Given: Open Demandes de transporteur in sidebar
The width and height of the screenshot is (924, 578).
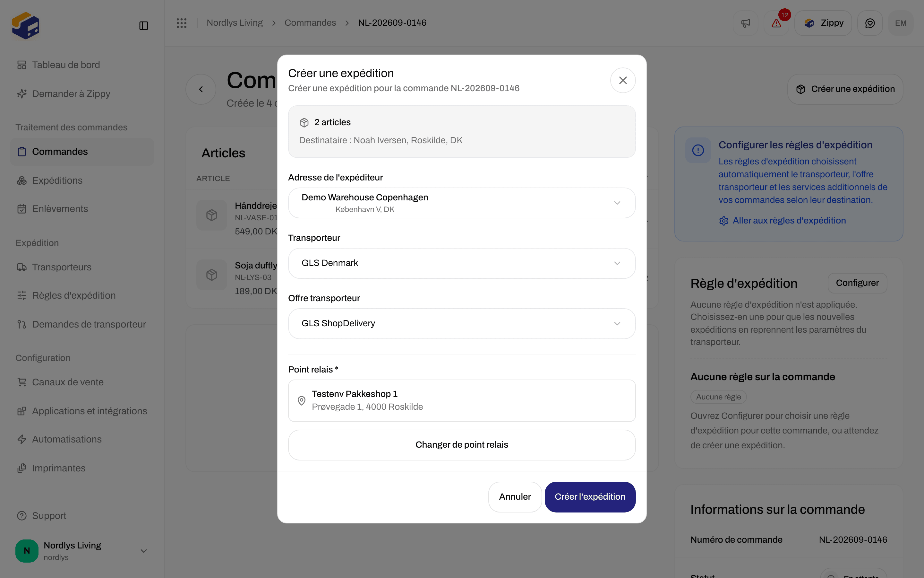Looking at the screenshot, I should point(82,324).
